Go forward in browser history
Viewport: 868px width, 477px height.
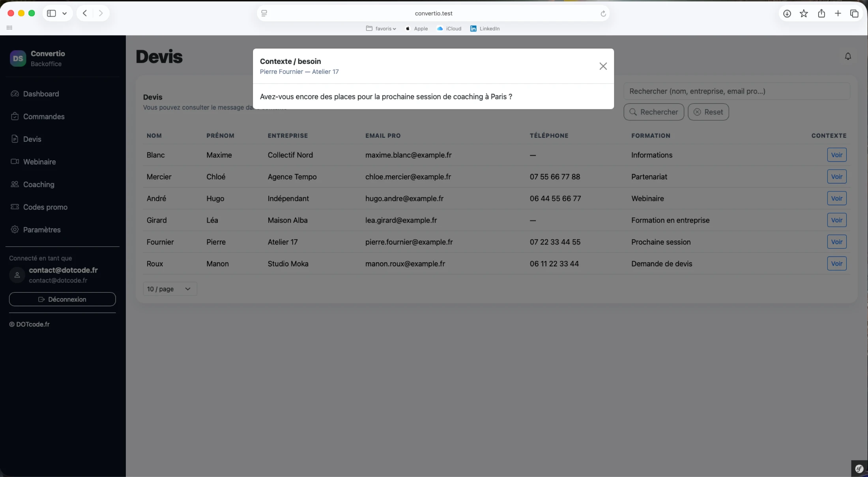tap(101, 13)
